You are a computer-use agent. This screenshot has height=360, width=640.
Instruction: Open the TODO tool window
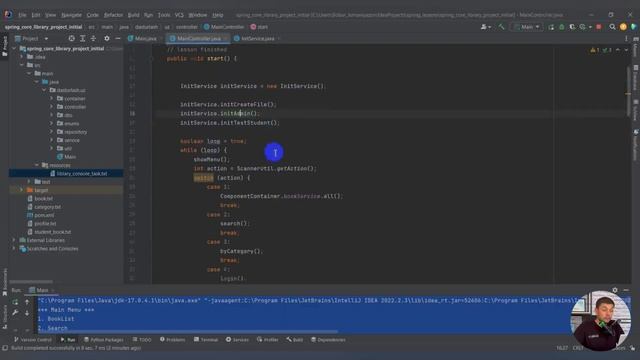142,340
